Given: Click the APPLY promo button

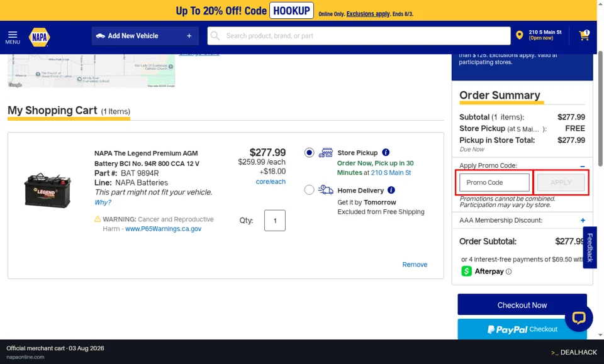Looking at the screenshot, I should (561, 182).
